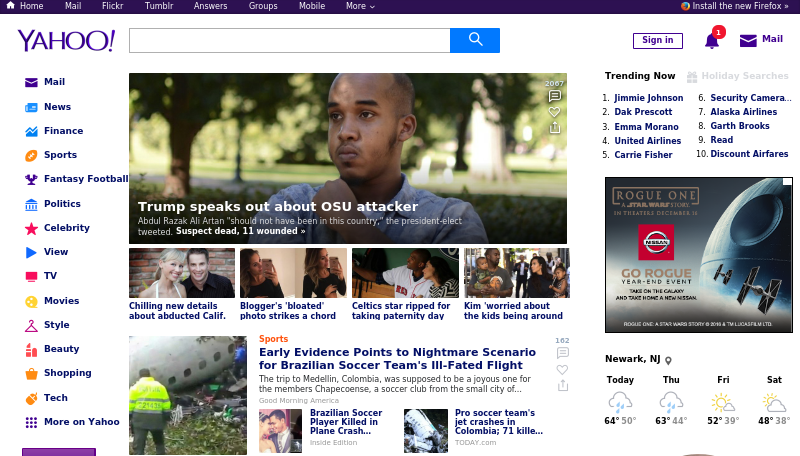Open comments icon on Trump OSU story
This screenshot has width=800, height=456.
(x=554, y=96)
